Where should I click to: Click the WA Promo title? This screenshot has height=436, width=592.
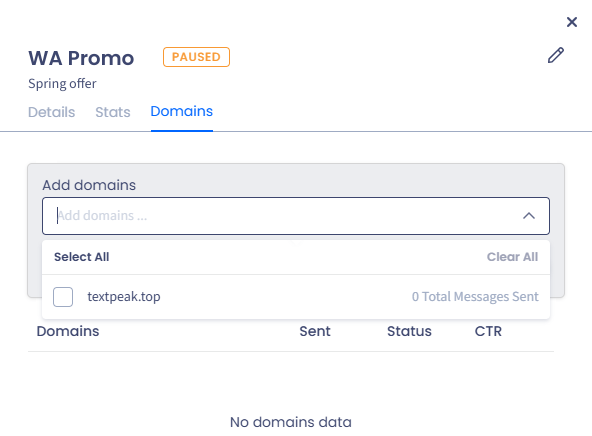(x=81, y=58)
